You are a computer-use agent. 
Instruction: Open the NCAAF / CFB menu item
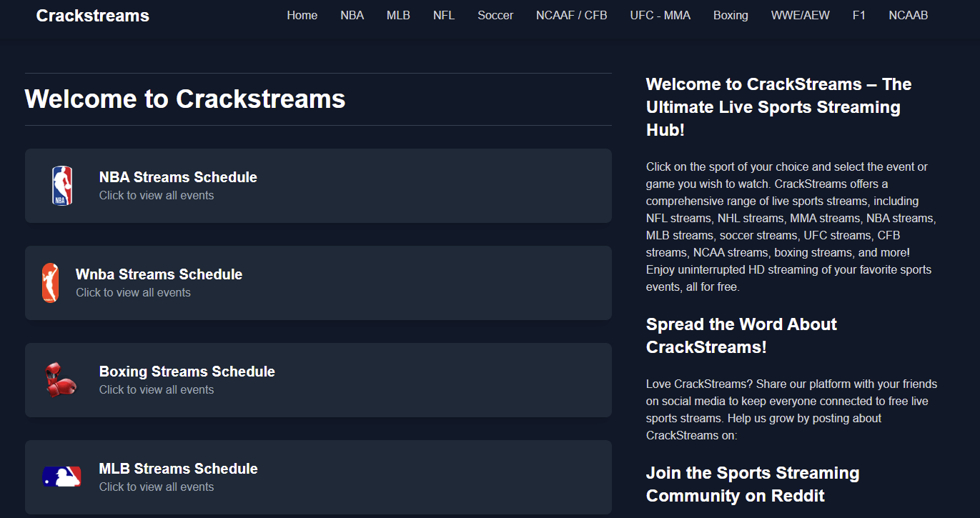point(572,15)
